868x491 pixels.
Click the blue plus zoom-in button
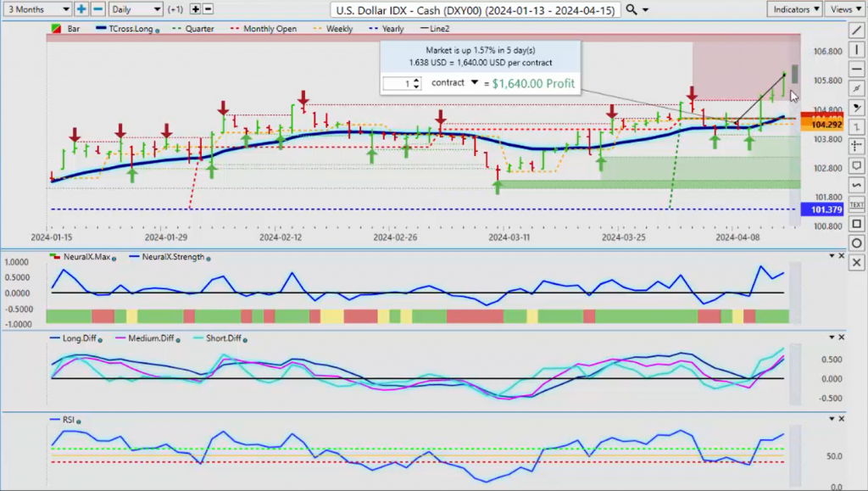coord(81,9)
